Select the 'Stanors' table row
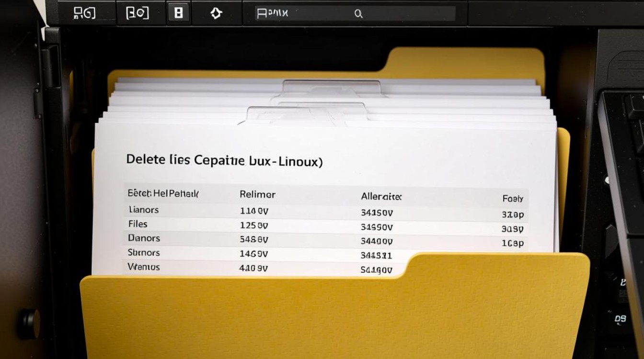644x359 pixels. (x=144, y=252)
